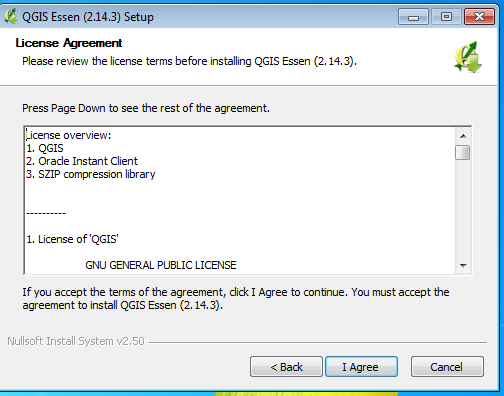Click the license text scrollbar thumb
This screenshot has height=396, width=504.
click(x=463, y=152)
